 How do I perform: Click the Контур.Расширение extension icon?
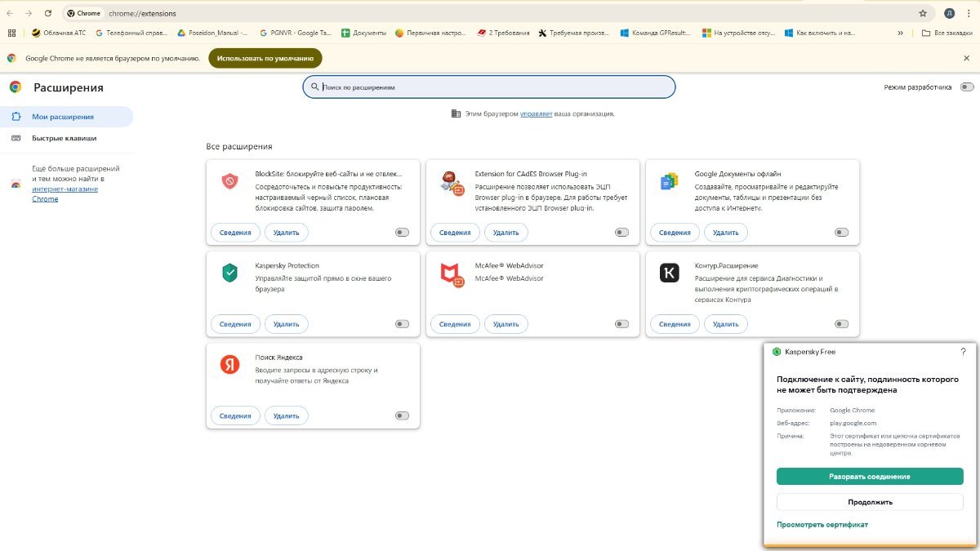tap(670, 273)
